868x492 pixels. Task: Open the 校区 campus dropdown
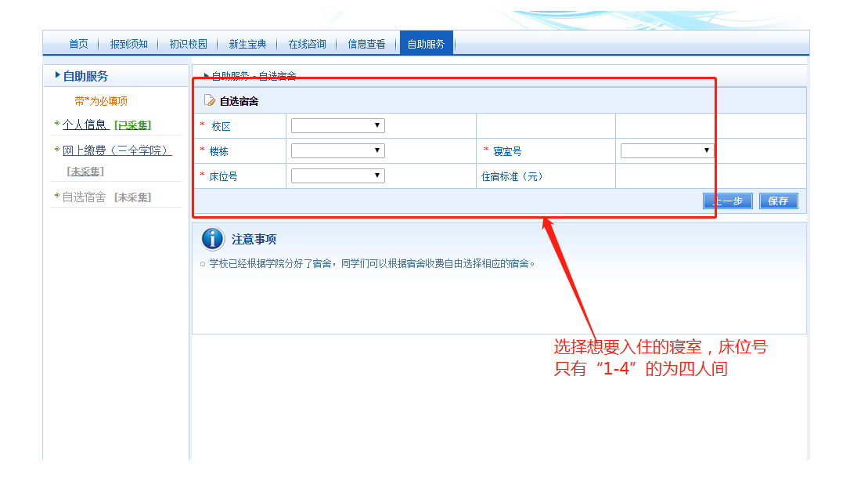coord(337,125)
